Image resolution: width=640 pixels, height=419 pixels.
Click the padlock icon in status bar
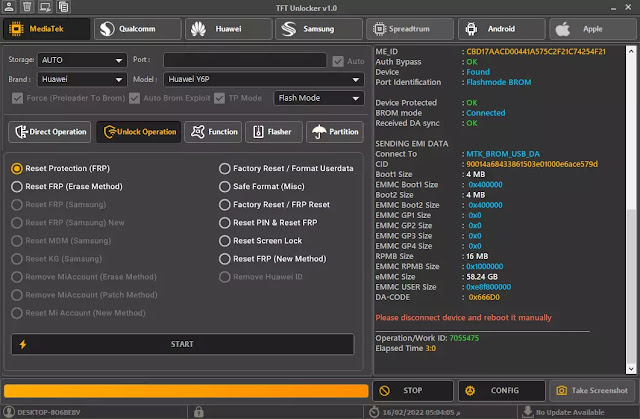pos(199,412)
